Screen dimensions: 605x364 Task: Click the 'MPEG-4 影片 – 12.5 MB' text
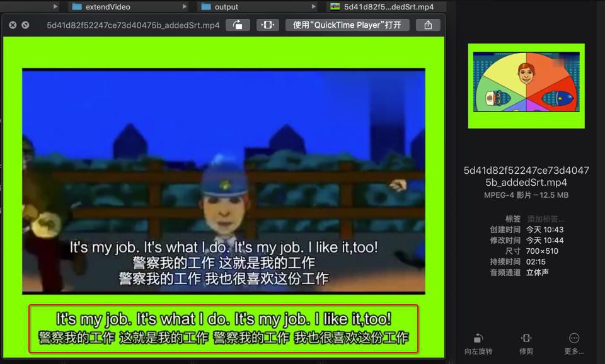point(526,195)
